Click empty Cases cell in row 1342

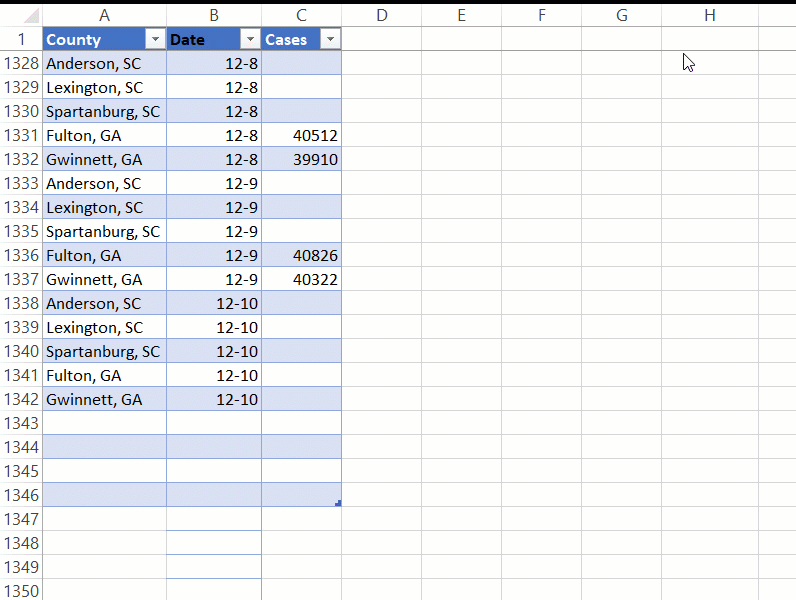[302, 399]
